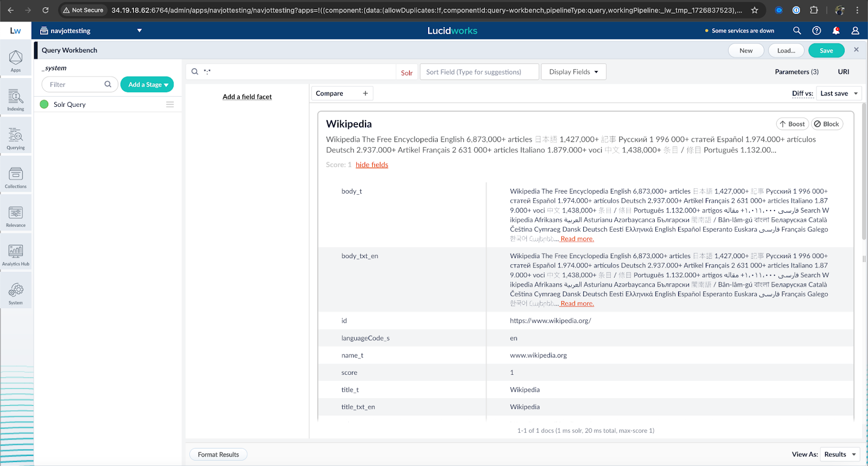Click the Compare plus icon

coord(366,93)
